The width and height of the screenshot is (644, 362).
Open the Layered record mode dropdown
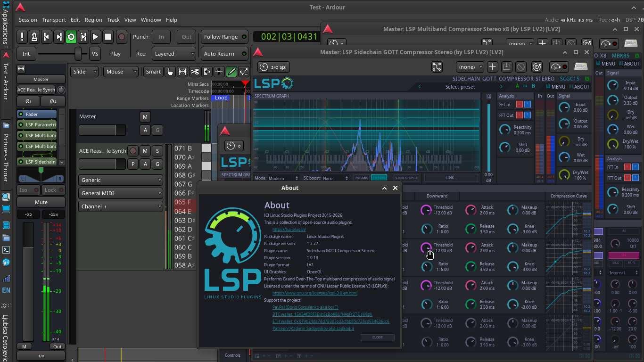(174, 54)
